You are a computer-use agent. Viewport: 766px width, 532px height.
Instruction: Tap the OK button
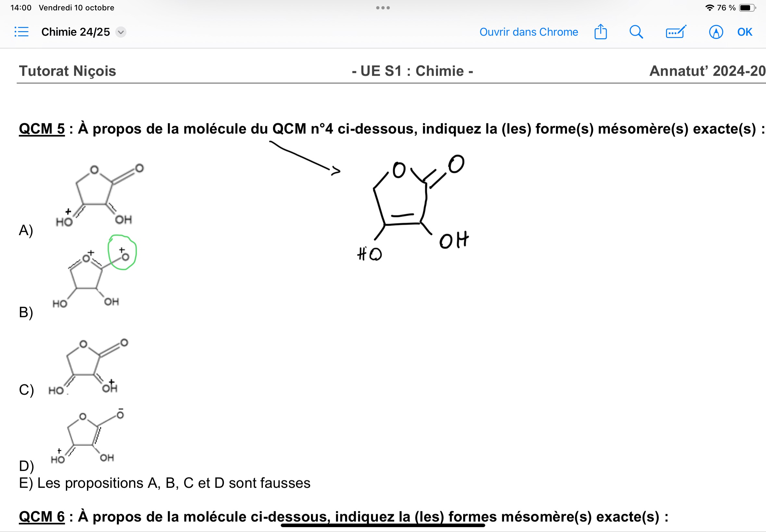744,32
